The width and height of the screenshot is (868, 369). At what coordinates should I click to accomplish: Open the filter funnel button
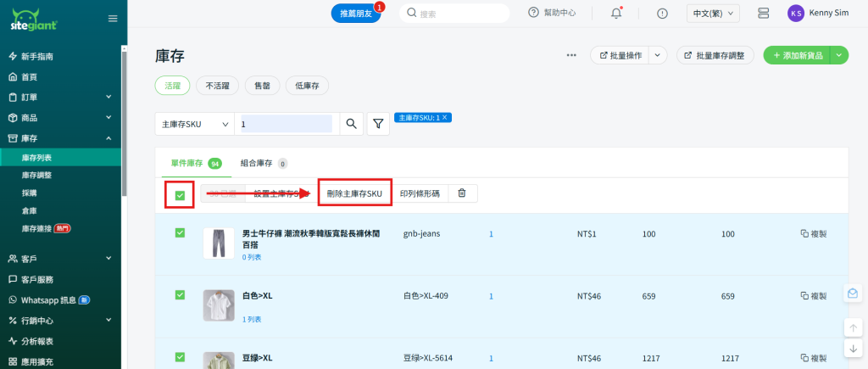[378, 124]
